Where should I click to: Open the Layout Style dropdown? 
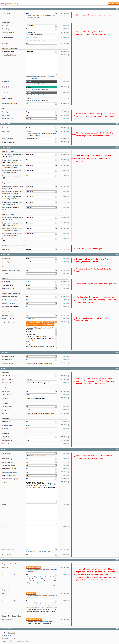(x=41, y=128)
